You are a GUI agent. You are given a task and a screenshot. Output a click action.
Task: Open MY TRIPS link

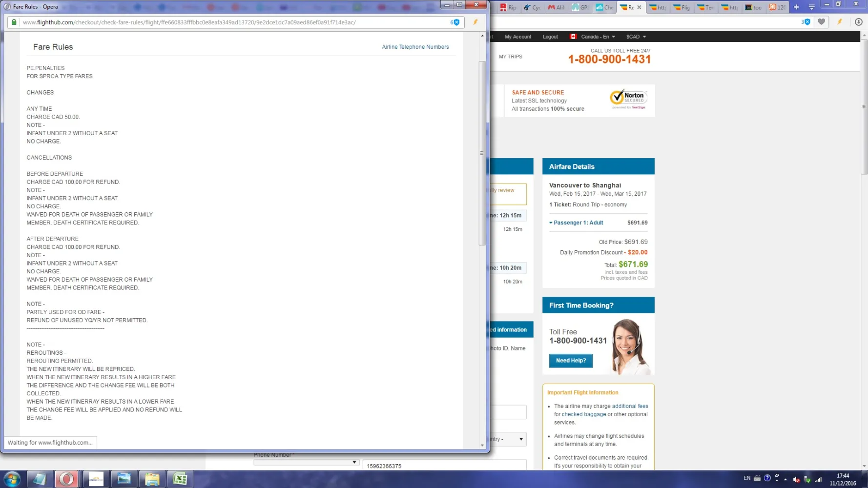click(x=511, y=57)
